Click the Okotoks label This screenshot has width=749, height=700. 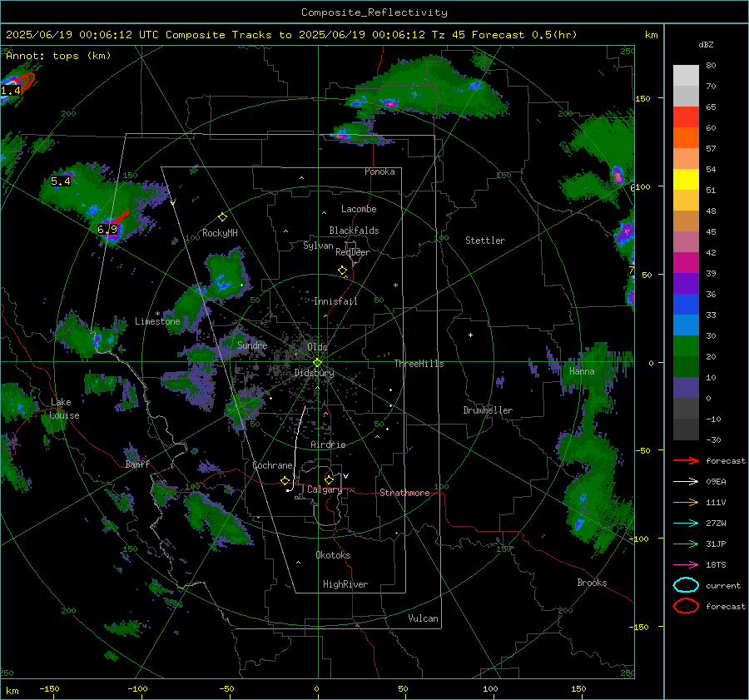pos(333,555)
